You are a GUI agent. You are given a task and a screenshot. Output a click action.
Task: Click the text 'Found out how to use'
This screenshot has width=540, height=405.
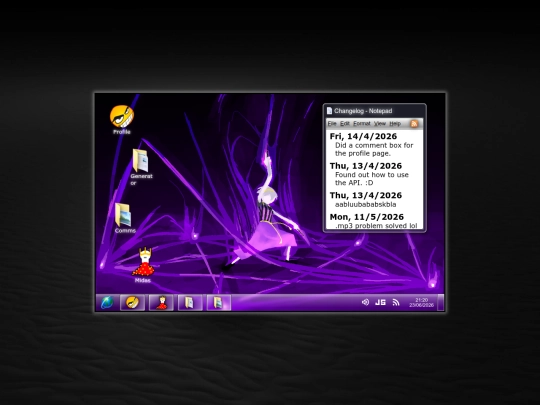[x=372, y=175]
